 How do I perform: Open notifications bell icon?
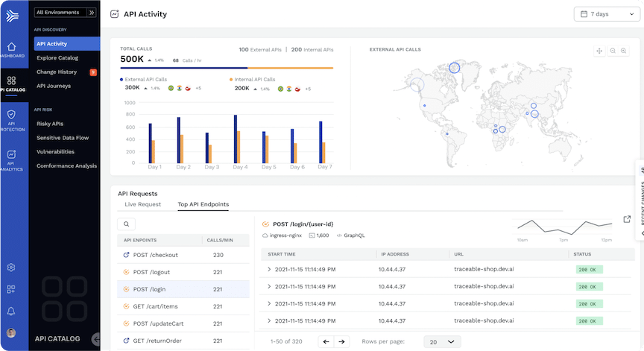[11, 311]
